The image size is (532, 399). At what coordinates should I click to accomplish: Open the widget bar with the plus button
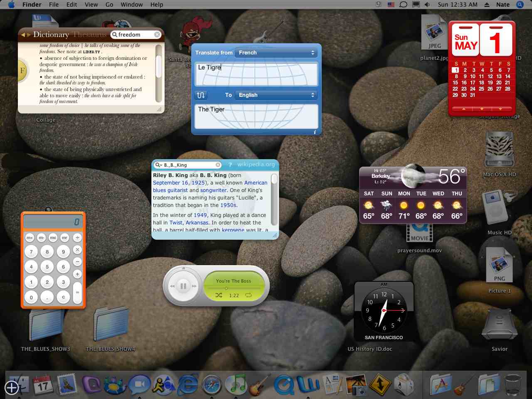pyautogui.click(x=12, y=388)
